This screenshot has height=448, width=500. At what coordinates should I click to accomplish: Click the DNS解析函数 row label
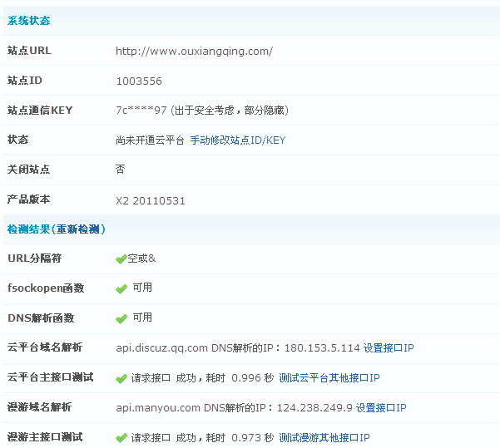(x=41, y=318)
